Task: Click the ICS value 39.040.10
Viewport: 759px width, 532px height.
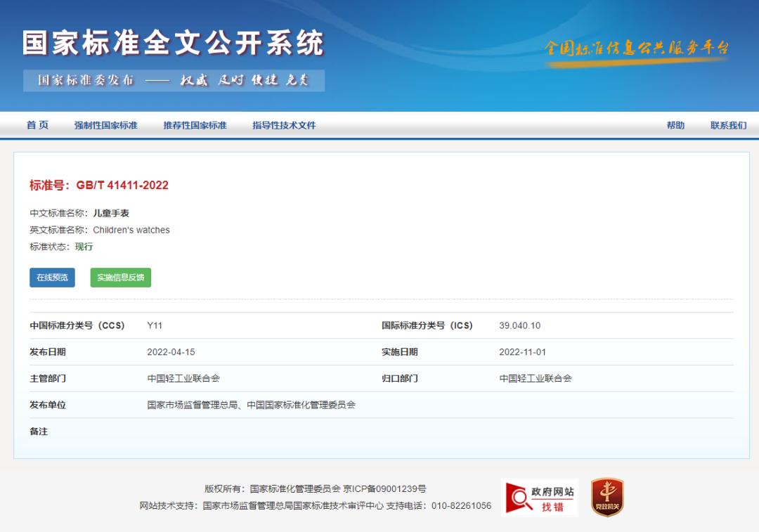Action: point(519,325)
